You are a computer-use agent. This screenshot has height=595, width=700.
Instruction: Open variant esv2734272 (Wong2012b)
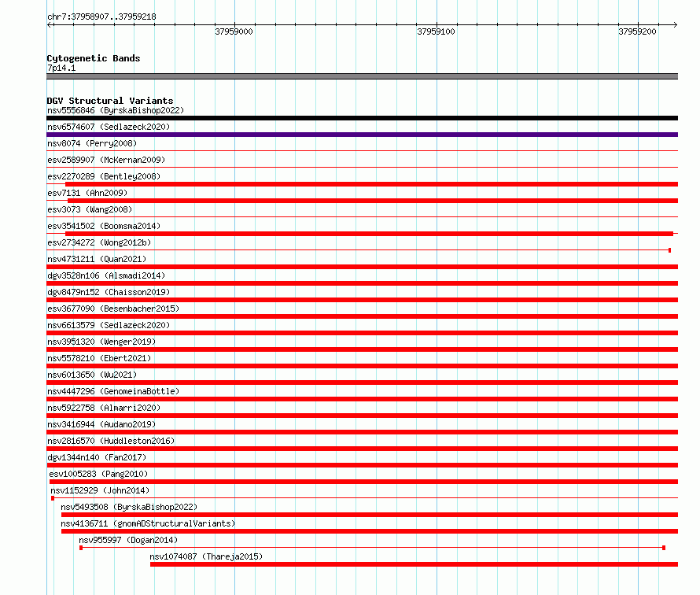coord(99,242)
